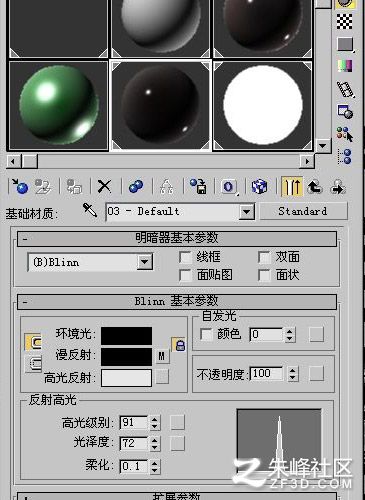Click Go Forward to Sibling icon
This screenshot has height=500, width=365.
338,186
